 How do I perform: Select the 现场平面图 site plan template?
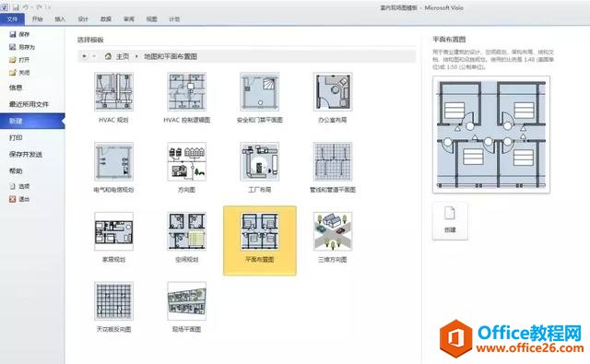click(x=186, y=308)
